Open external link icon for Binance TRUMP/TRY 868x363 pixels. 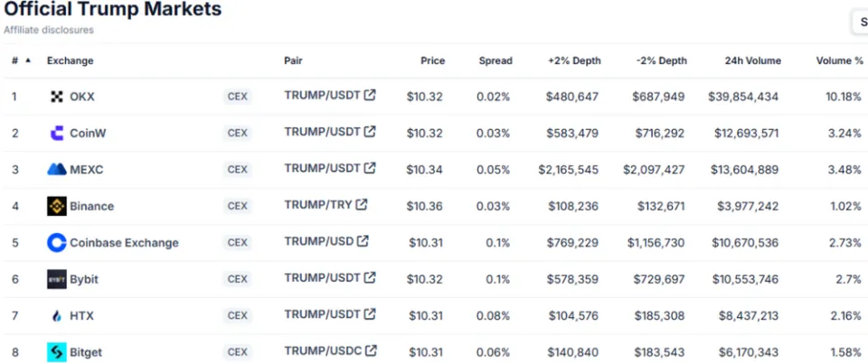point(362,204)
